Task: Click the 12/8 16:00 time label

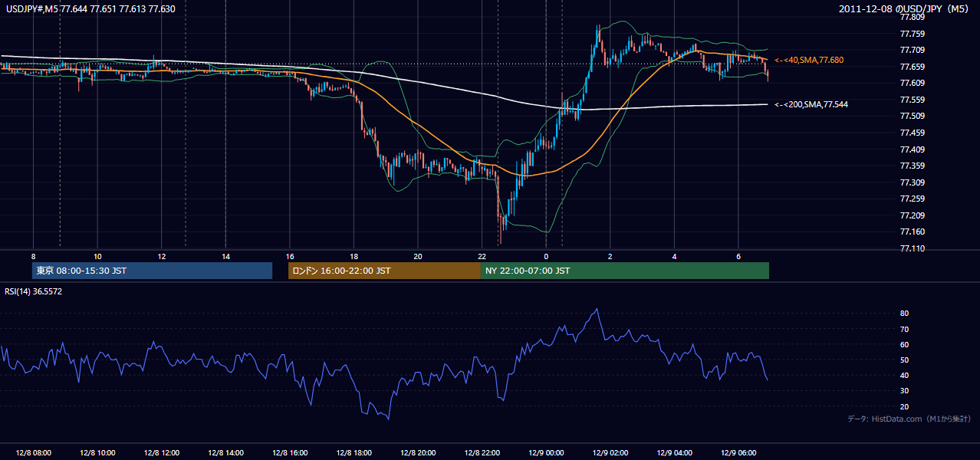Action: (290, 453)
